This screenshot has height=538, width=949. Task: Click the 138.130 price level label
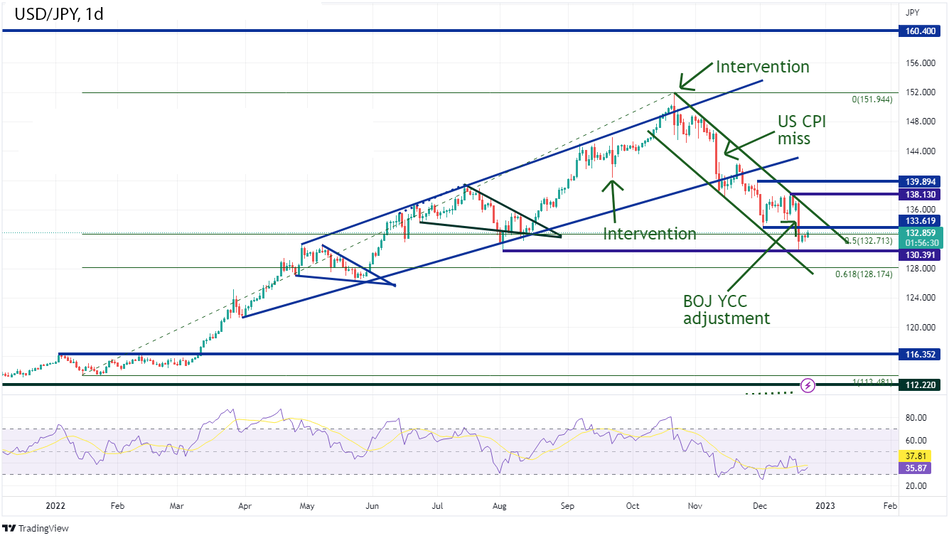[x=920, y=194]
